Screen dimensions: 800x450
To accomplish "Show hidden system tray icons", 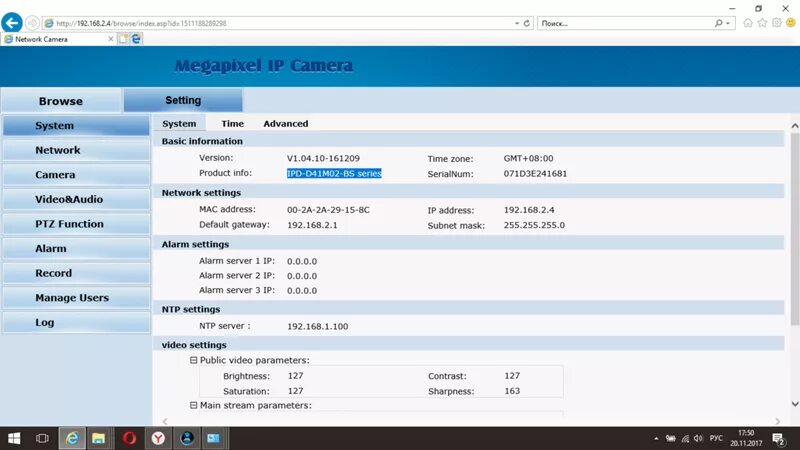I will click(x=656, y=438).
